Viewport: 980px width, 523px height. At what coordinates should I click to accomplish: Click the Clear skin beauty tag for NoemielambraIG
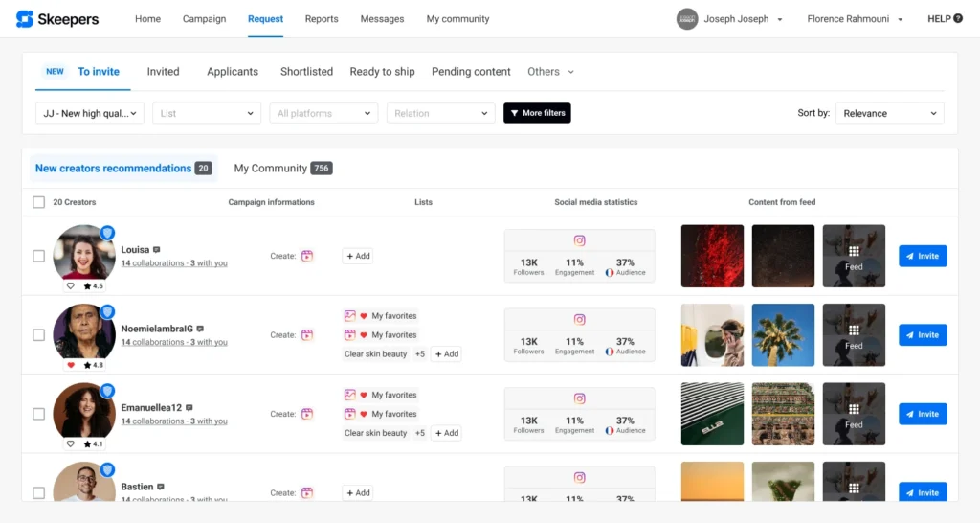375,354
